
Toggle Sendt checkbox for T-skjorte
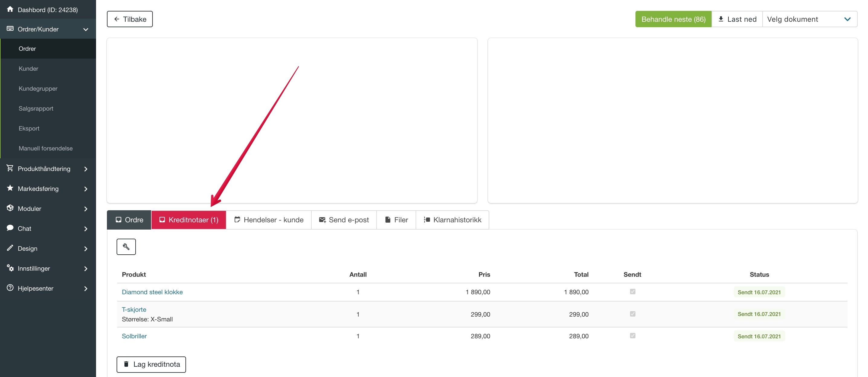tap(632, 314)
